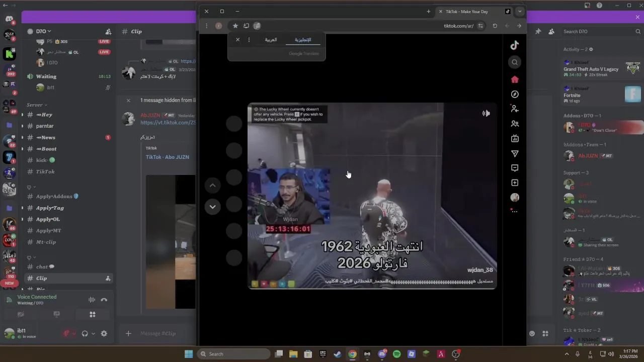Toggle Discord deafen headphones
The width and height of the screenshot is (644, 362).
pos(85,333)
